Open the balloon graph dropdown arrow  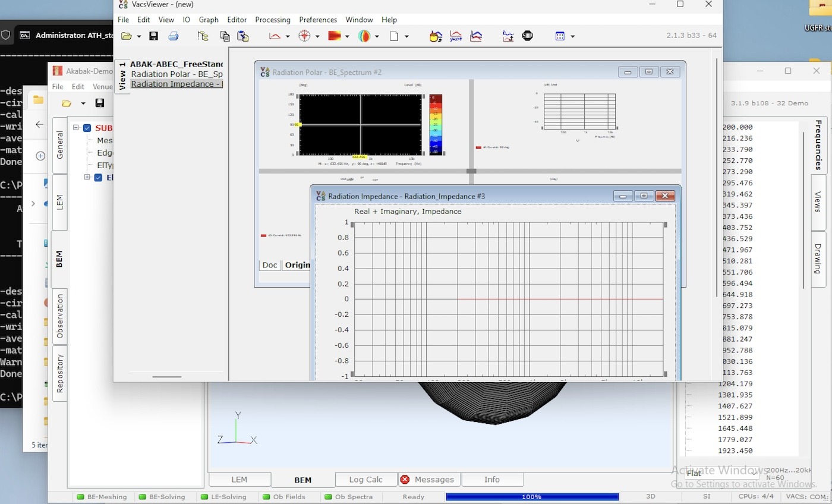377,37
